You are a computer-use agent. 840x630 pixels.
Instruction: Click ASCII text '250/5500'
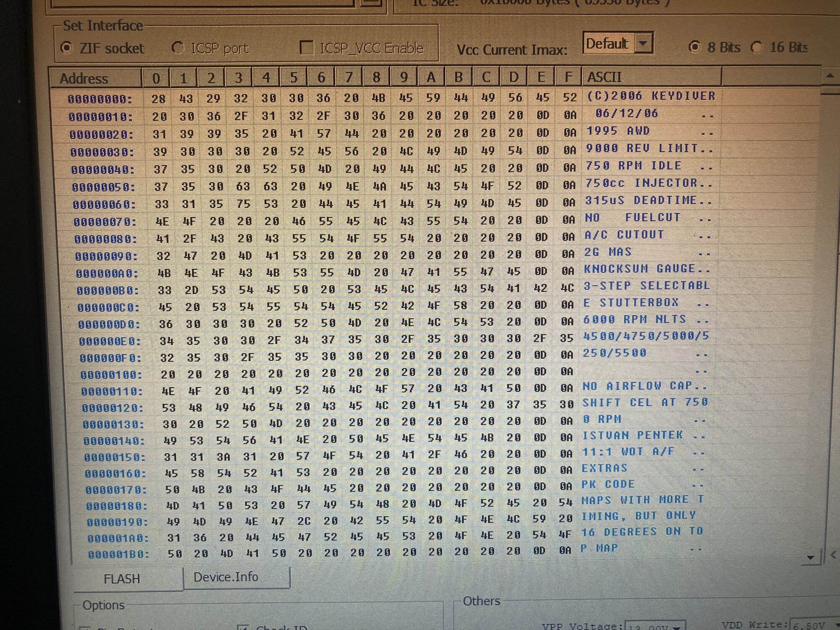[614, 353]
